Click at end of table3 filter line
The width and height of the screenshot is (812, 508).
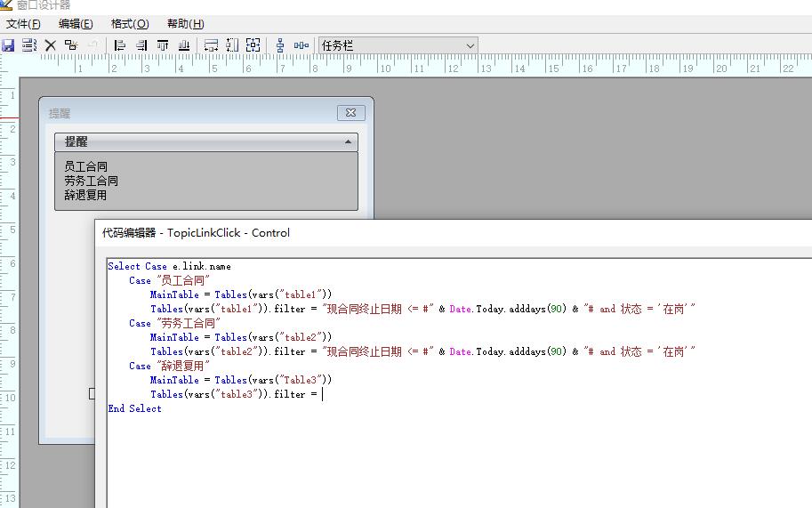pos(322,395)
